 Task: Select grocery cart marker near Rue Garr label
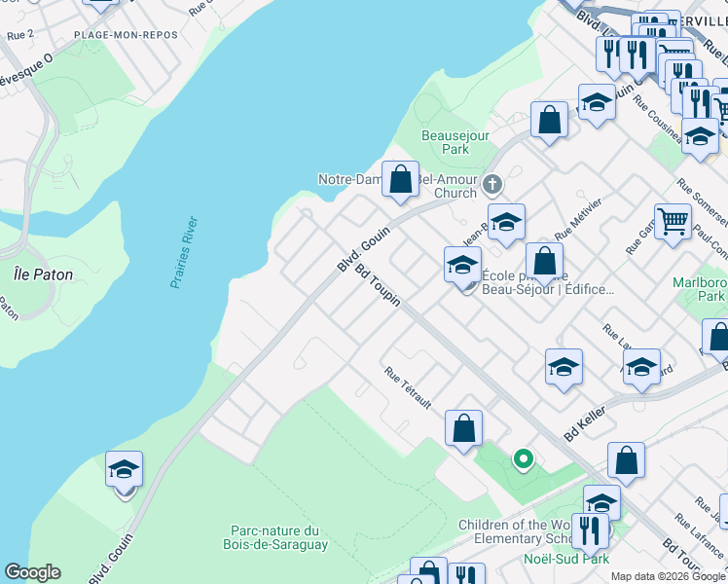coord(673,226)
